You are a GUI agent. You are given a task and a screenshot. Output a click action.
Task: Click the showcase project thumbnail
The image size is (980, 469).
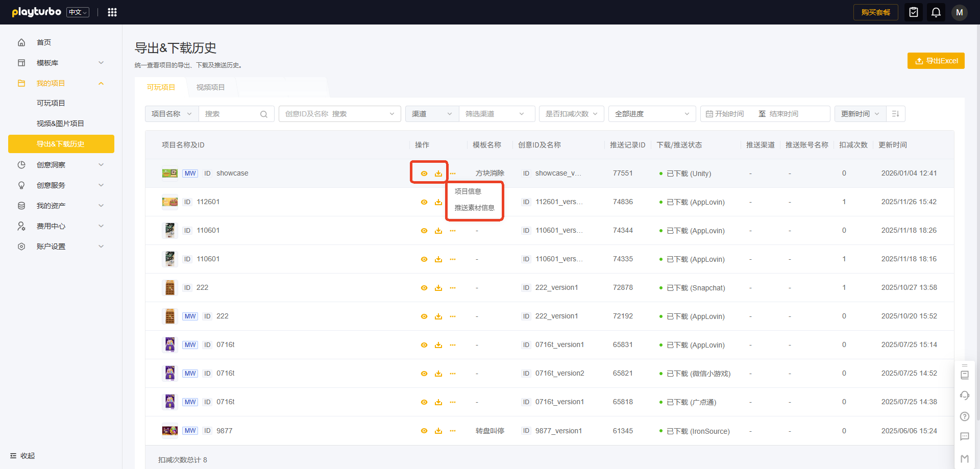(169, 174)
